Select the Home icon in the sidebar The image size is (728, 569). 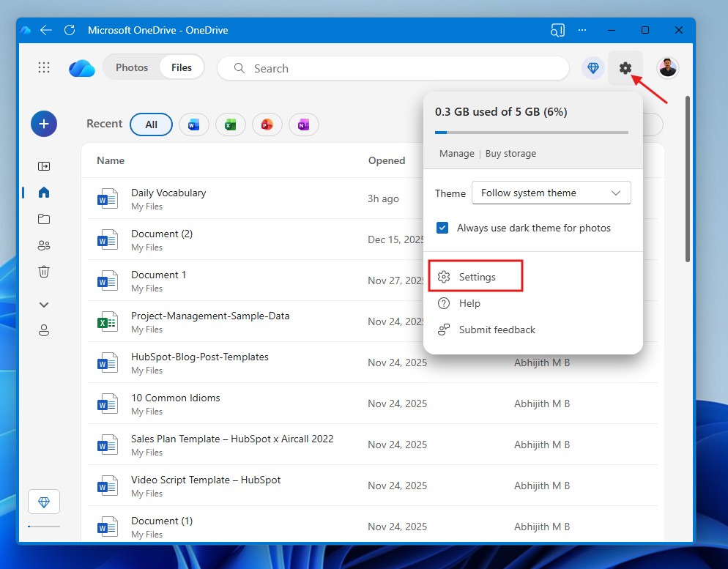pyautogui.click(x=44, y=193)
